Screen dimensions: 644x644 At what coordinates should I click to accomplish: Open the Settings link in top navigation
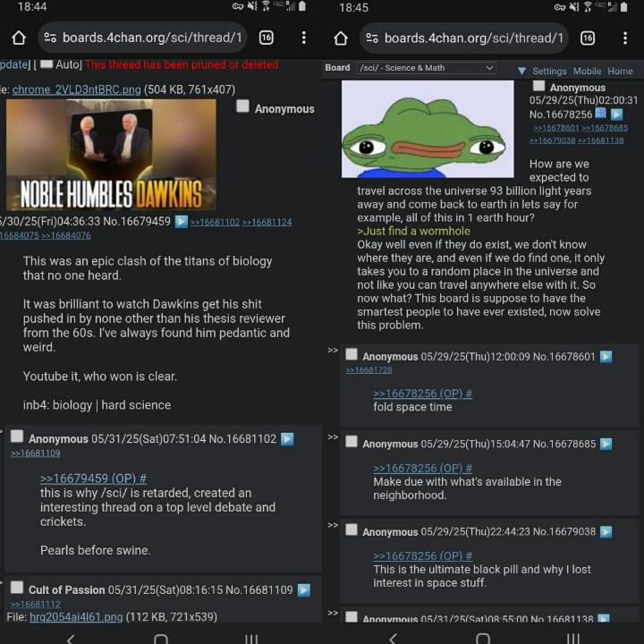[549, 71]
